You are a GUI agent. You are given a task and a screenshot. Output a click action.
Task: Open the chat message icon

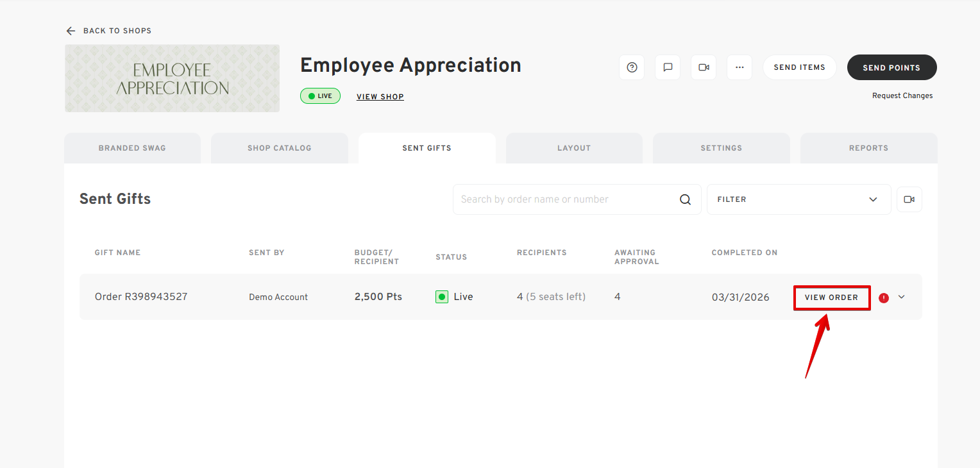click(668, 67)
